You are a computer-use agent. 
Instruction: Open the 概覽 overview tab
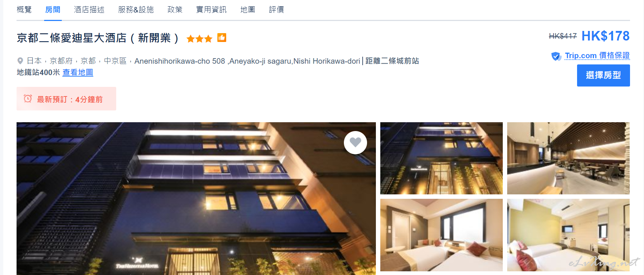[24, 10]
